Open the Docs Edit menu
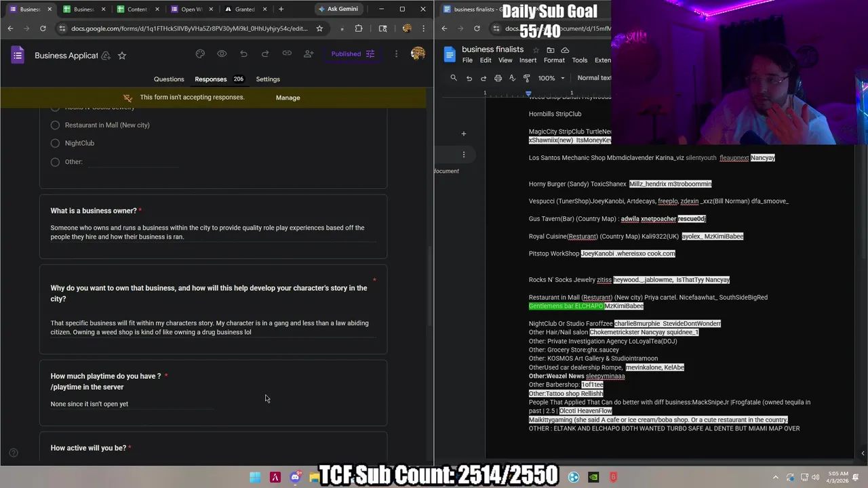 tap(486, 60)
